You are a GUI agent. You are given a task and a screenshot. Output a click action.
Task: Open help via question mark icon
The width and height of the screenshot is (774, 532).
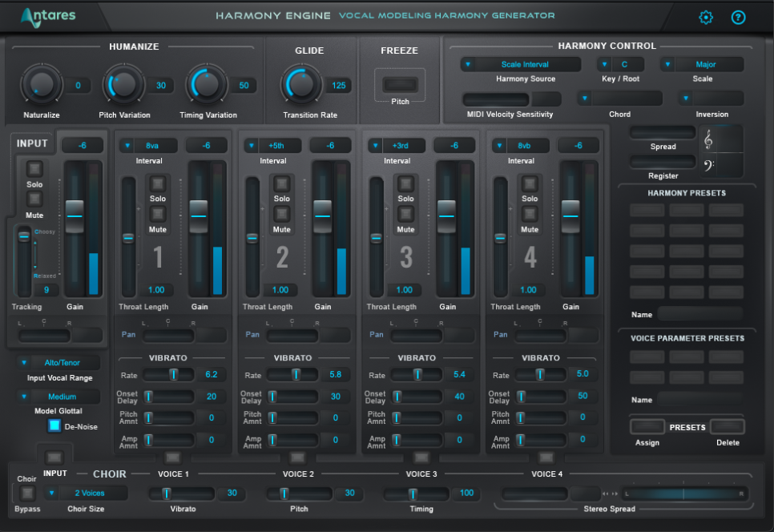pyautogui.click(x=738, y=18)
